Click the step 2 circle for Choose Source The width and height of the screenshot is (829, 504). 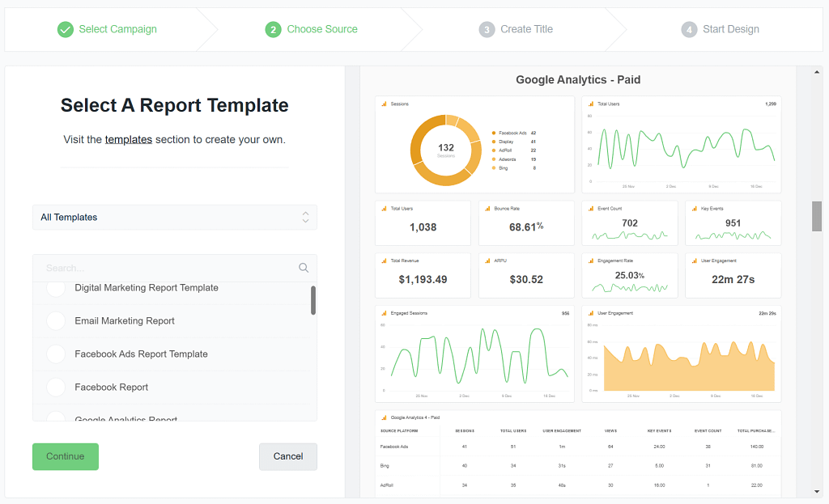click(274, 30)
